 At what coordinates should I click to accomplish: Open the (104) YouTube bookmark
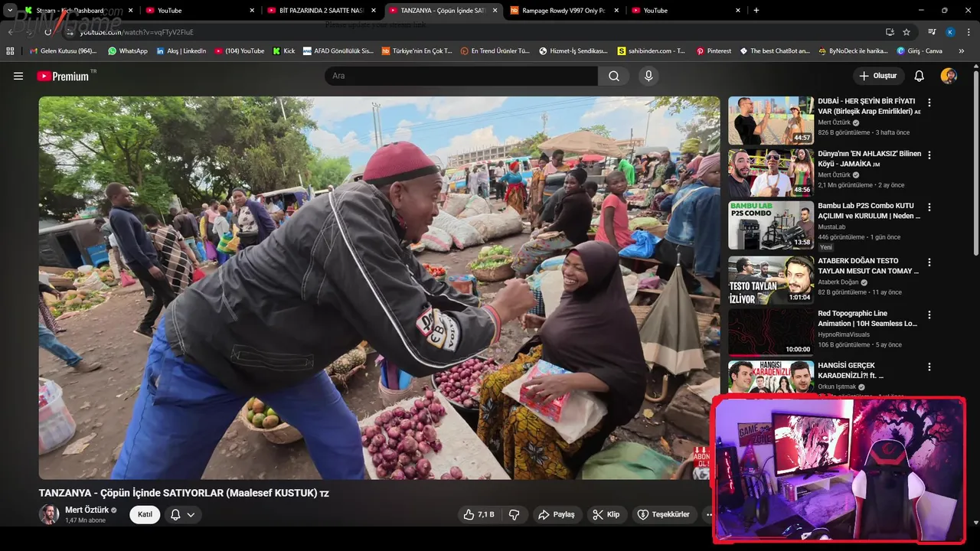coord(240,51)
